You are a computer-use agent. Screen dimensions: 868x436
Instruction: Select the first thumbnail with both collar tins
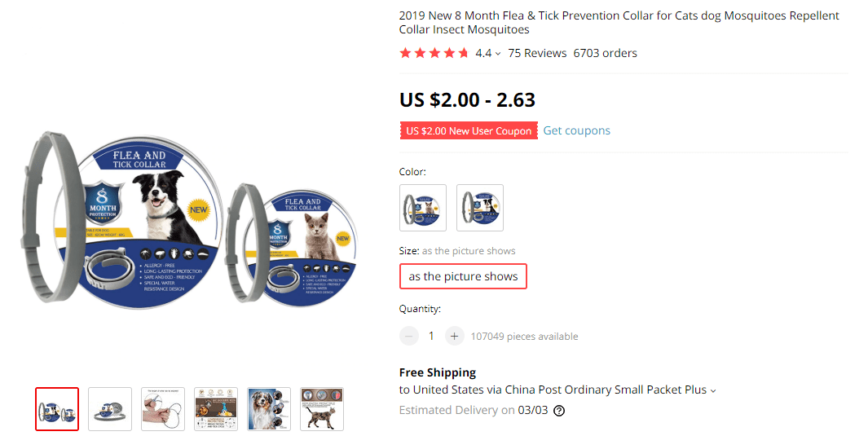[57, 409]
